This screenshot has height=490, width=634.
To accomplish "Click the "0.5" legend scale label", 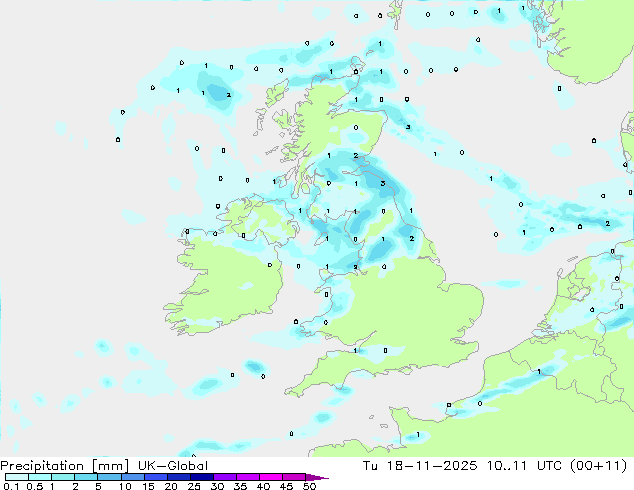I will 35,486.
